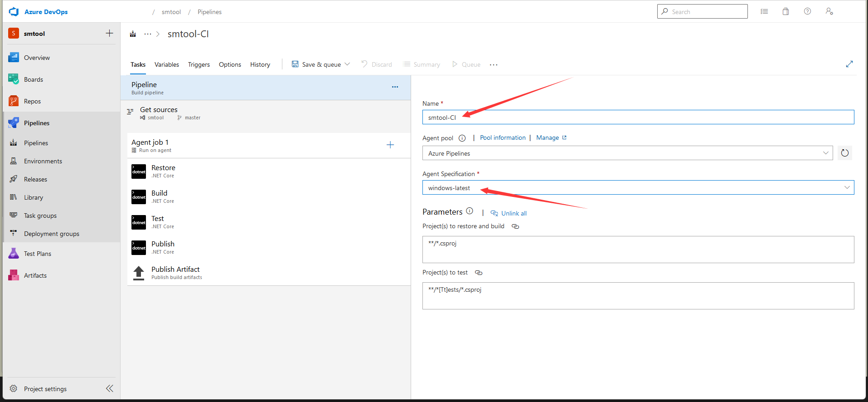This screenshot has width=868, height=402.
Task: Expand the Save & queue dropdown arrow
Action: (348, 64)
